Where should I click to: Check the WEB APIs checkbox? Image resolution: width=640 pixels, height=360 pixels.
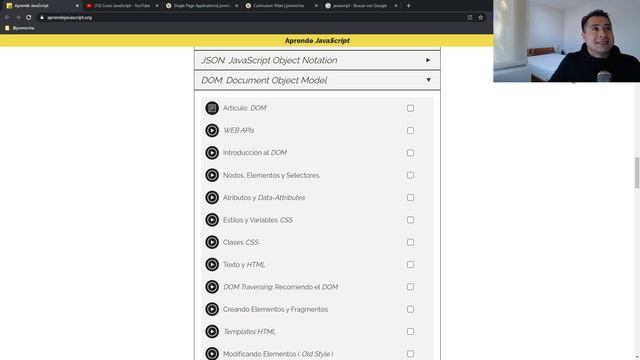(410, 131)
